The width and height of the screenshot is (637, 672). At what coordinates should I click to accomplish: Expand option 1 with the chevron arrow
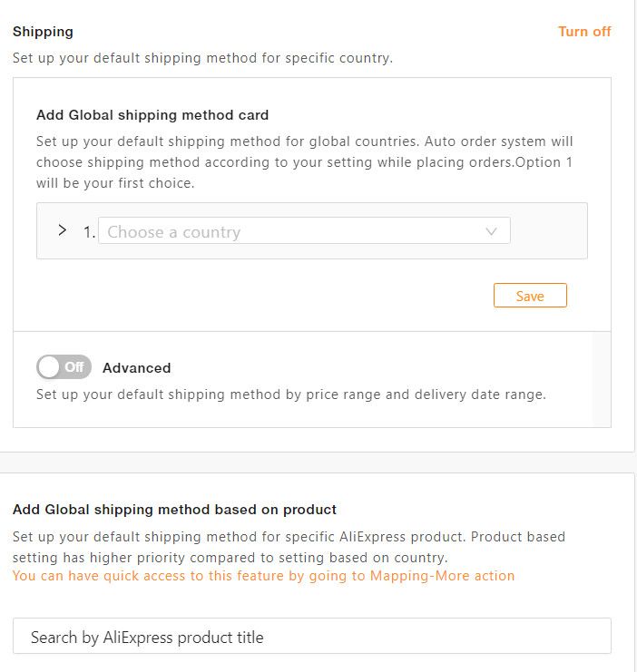62,230
